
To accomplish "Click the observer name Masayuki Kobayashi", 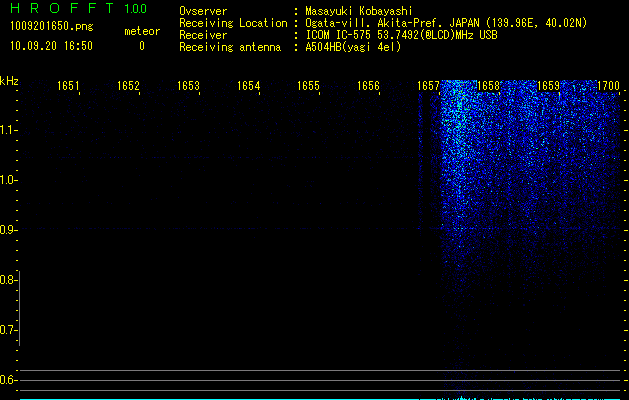I will (x=359, y=11).
